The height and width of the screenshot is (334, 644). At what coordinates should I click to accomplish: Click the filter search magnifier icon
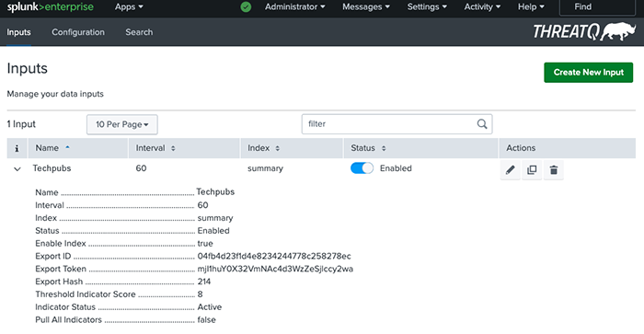pos(482,123)
